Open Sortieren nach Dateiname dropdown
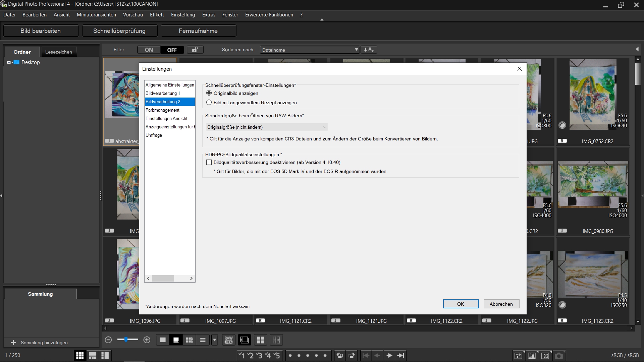Viewport: 644px width, 362px height. [310, 50]
